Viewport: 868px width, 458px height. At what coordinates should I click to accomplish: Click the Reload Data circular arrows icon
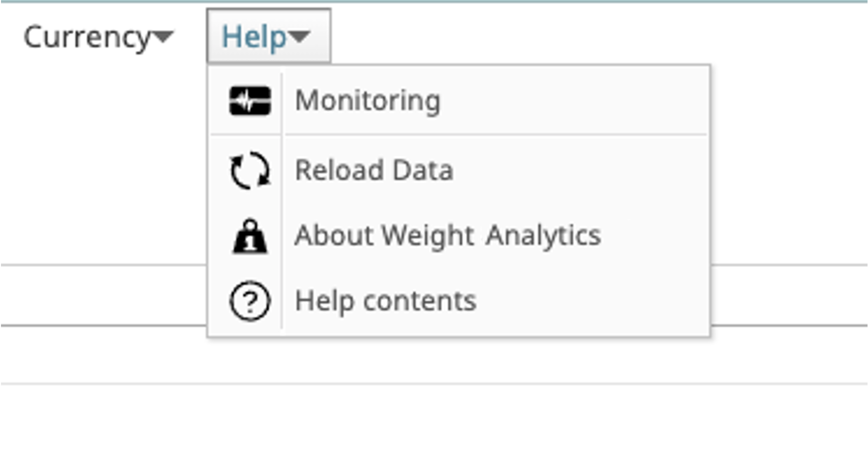tap(250, 170)
